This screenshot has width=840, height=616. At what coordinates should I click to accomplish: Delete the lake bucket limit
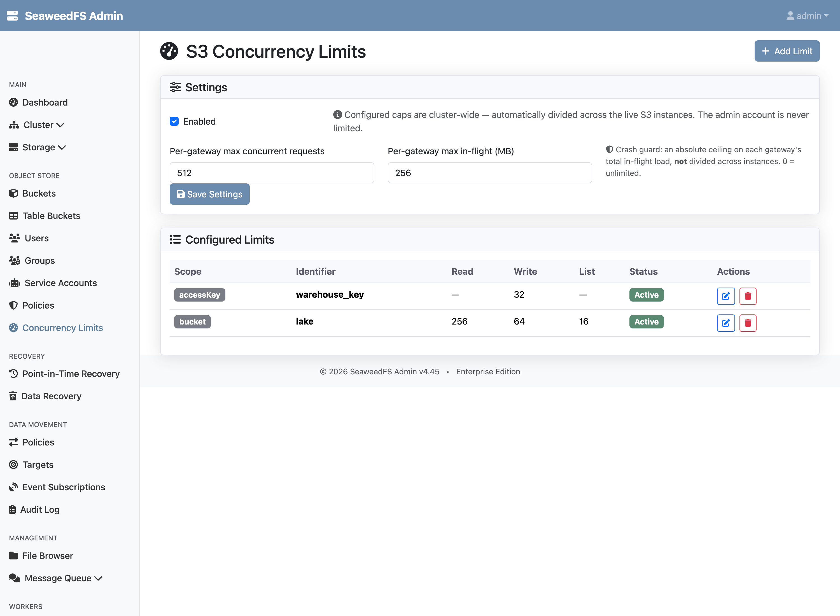point(748,323)
